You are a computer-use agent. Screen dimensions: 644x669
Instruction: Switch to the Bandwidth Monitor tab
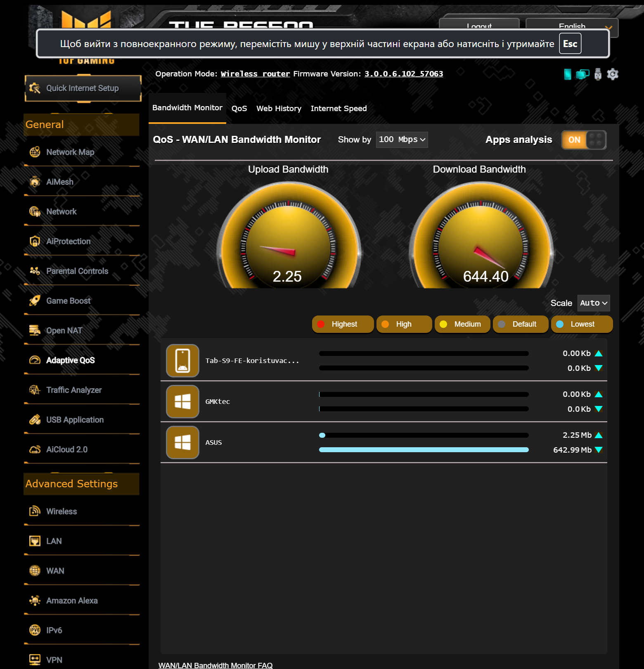pos(187,108)
